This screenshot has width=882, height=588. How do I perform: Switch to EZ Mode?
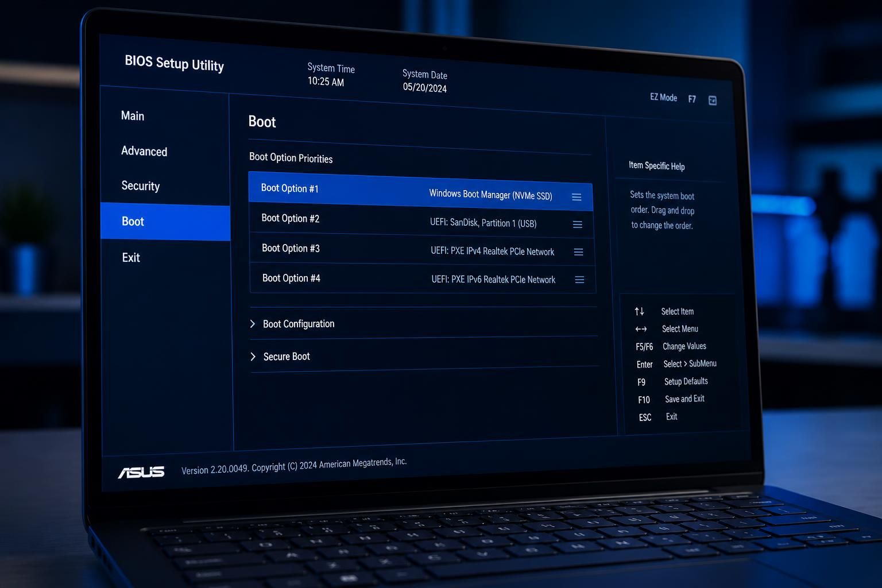coord(663,98)
